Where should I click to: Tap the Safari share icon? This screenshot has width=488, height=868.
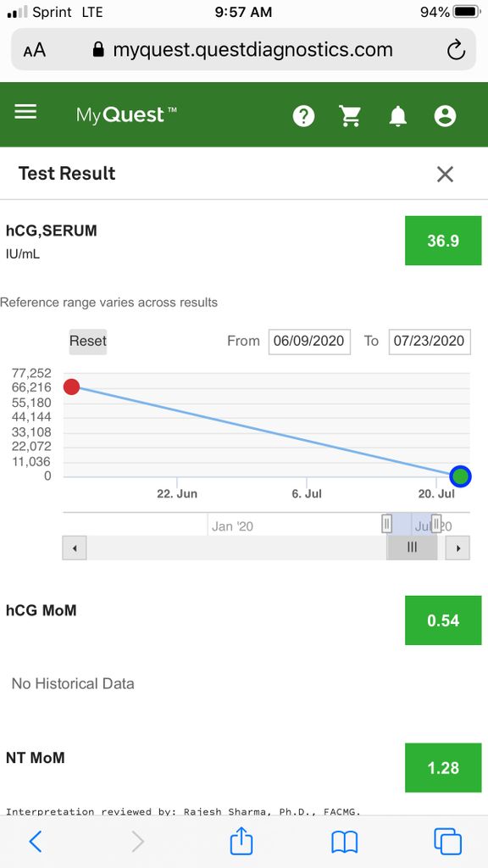point(241,842)
